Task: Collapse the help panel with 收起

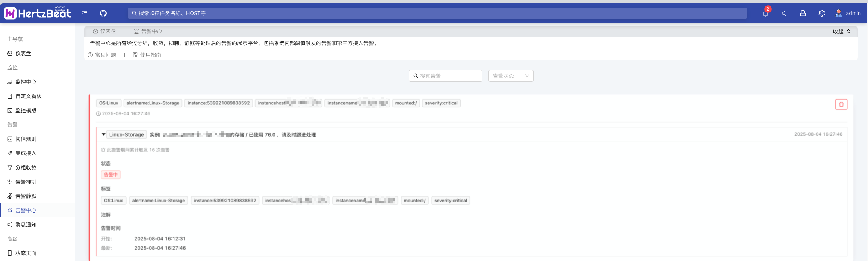Action: [x=841, y=32]
